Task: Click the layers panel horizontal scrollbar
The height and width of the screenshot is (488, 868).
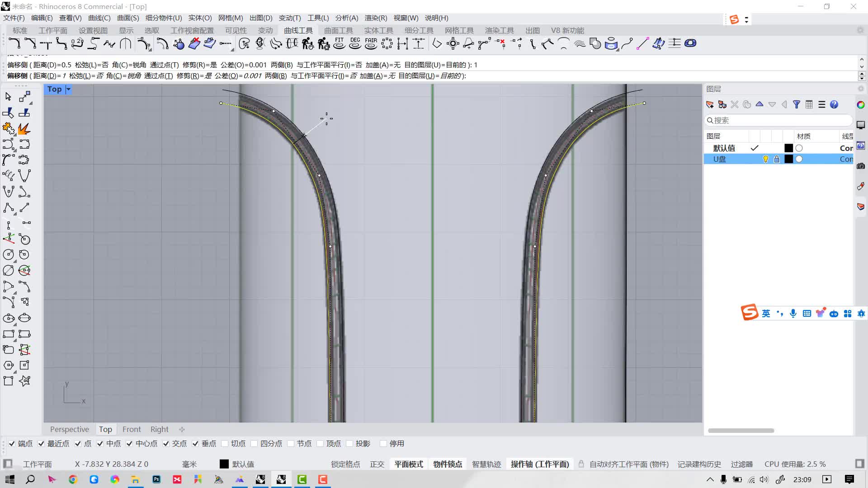Action: click(741, 431)
